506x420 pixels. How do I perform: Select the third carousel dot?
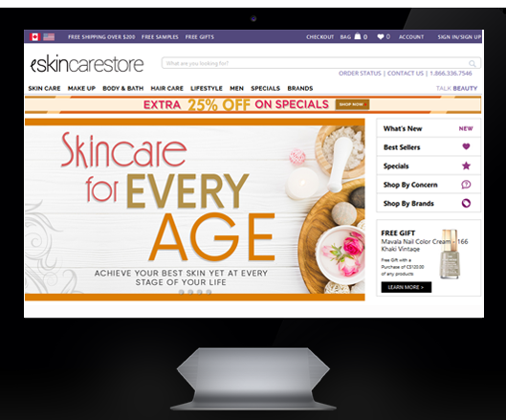(200, 292)
